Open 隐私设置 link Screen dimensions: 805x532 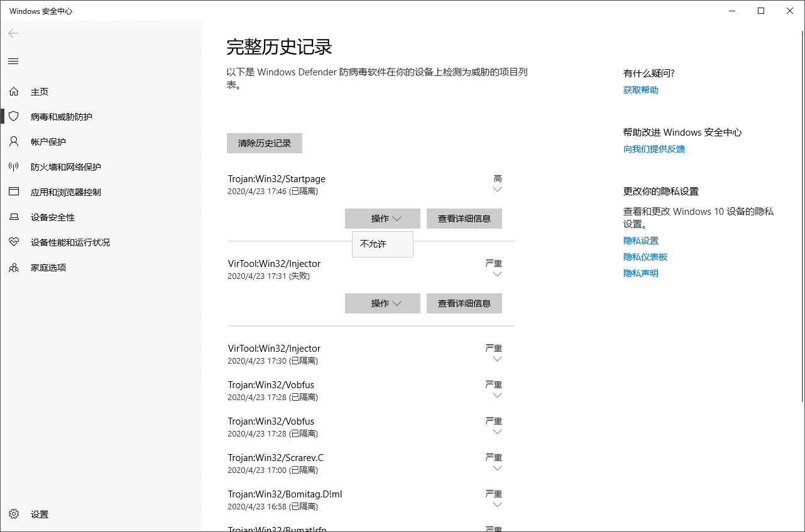(641, 241)
